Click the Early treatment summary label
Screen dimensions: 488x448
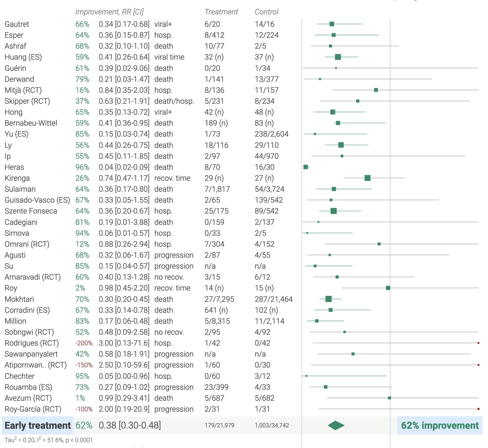[38, 425]
